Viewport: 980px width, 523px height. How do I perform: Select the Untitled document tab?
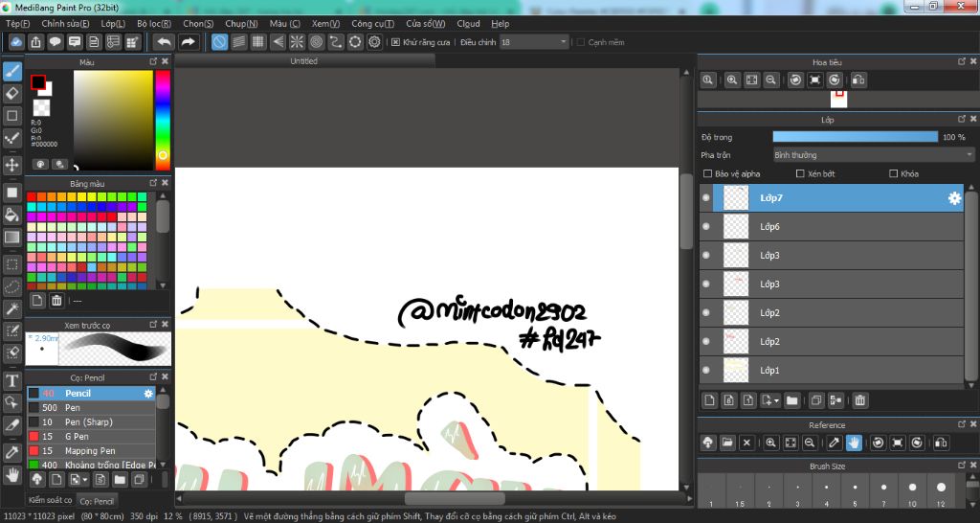coord(303,60)
